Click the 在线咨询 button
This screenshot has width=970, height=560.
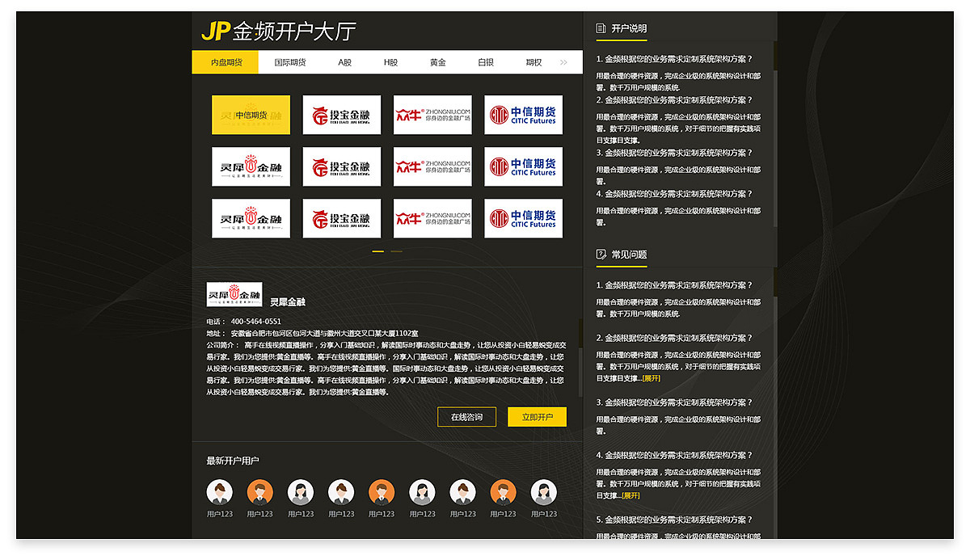click(x=468, y=417)
